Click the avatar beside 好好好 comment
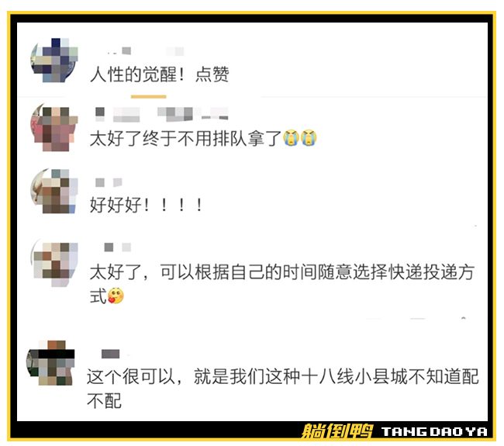This screenshot has width=504, height=446. pos(54,191)
